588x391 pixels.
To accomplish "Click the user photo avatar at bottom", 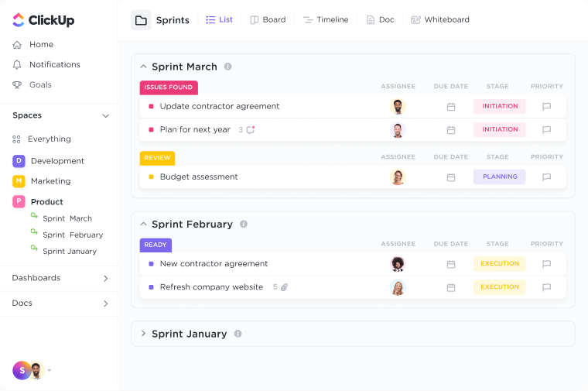I will tap(36, 370).
